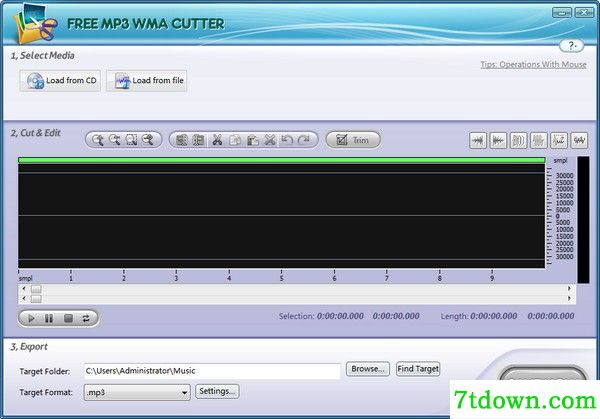Click the upper scrollbar left arrow
The image size is (600, 419).
(24, 289)
